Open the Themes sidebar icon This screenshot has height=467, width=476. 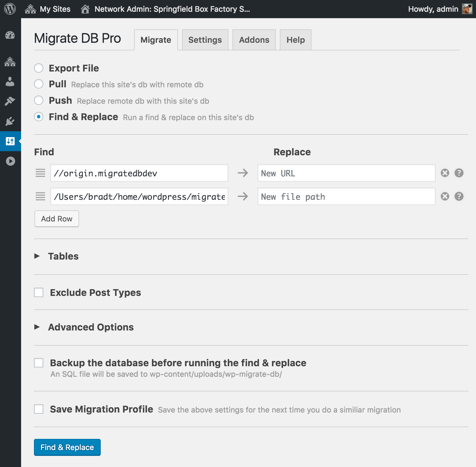click(10, 101)
